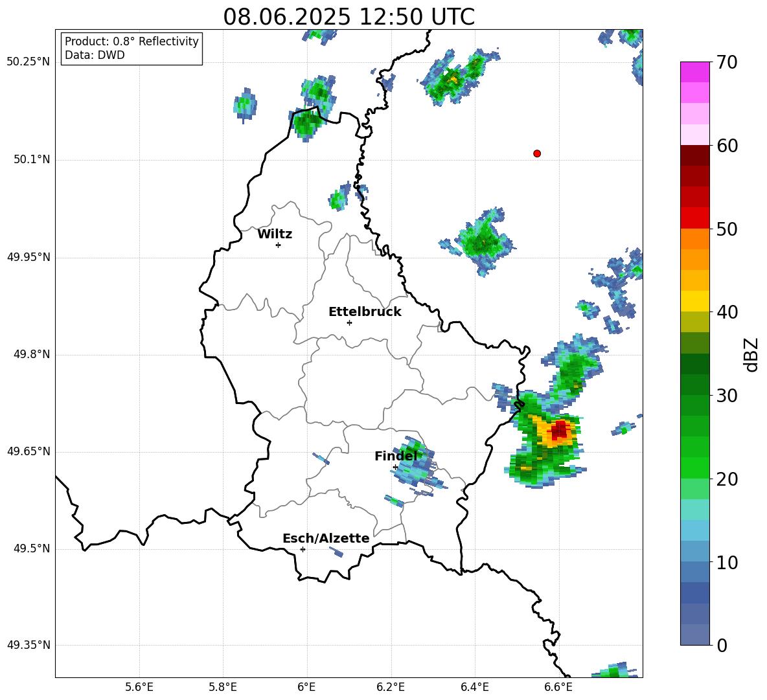Click the Ettelbruck cross marker
The image size is (767, 700).
(349, 322)
